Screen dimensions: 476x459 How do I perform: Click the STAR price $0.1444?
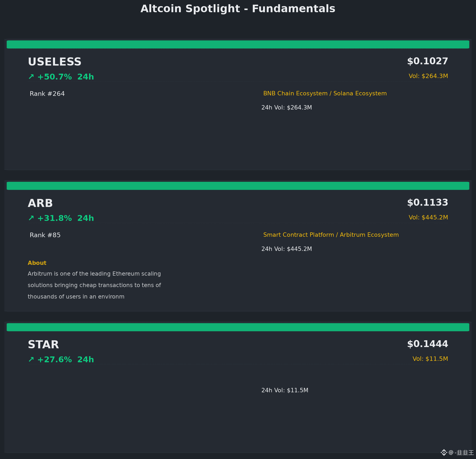(x=427, y=344)
